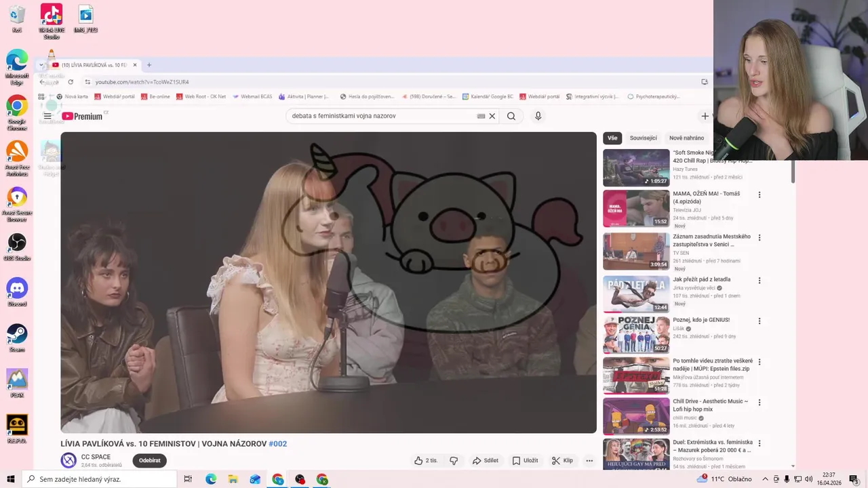
Task: Launch Google Chrome desktop shortcut
Action: coord(17,113)
